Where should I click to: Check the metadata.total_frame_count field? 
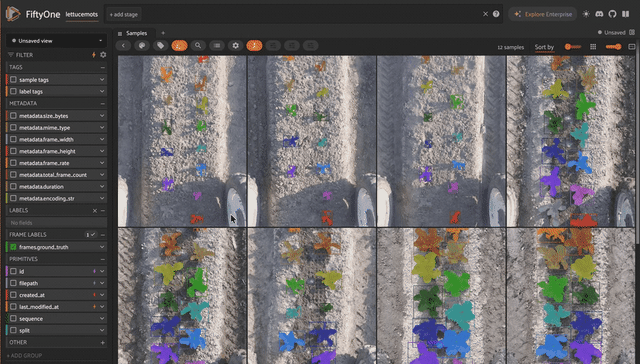coord(13,175)
